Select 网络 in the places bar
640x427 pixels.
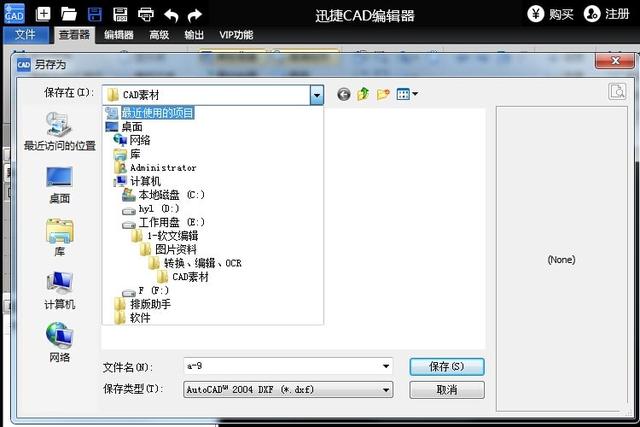(60, 342)
